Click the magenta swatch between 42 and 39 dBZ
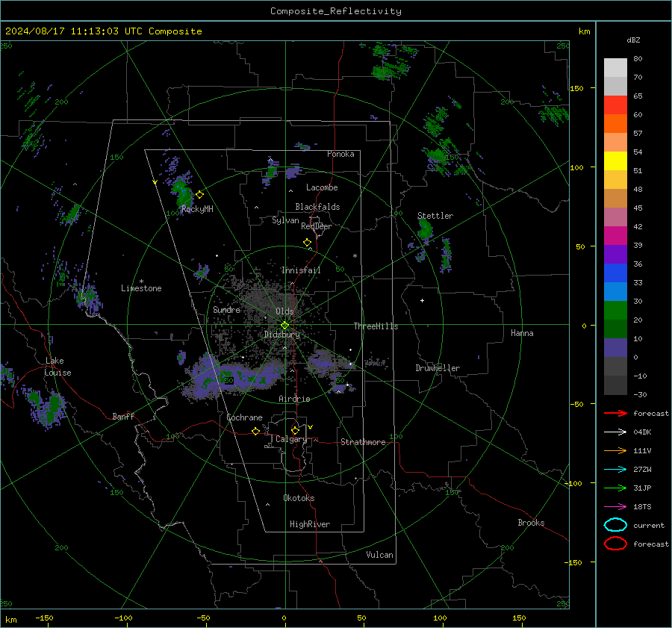The image size is (672, 628). point(615,236)
